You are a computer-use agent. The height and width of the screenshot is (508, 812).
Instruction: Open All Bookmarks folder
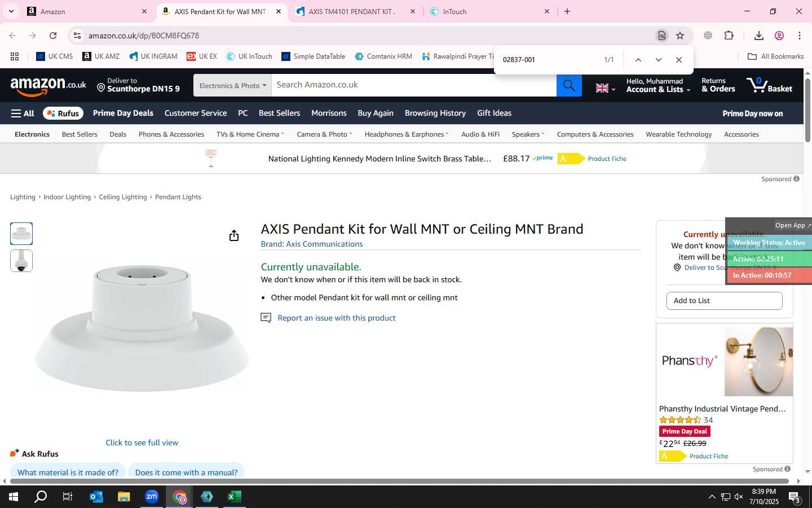click(x=775, y=56)
